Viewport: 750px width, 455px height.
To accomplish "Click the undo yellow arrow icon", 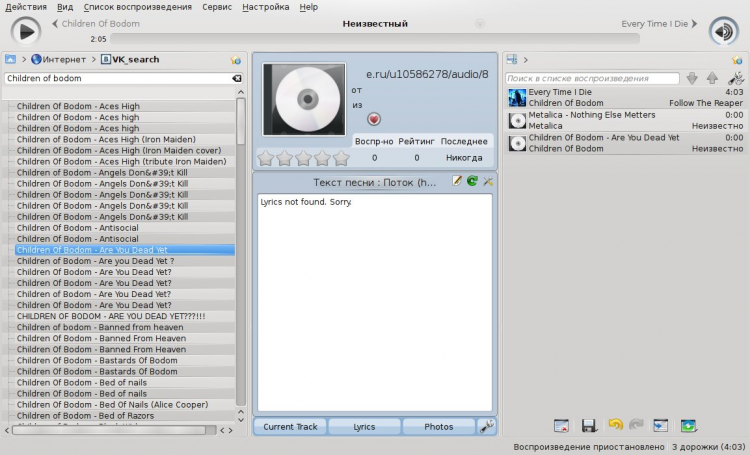I will click(615, 425).
